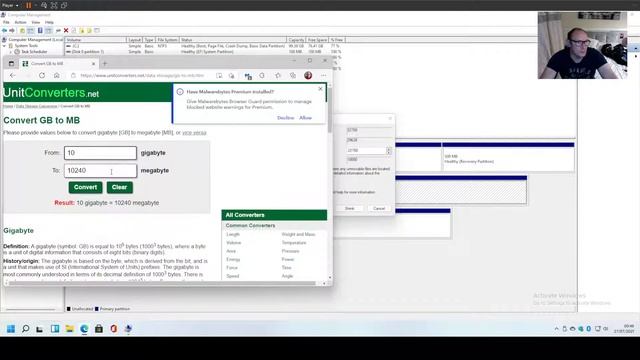This screenshot has height=360, width=640.
Task: Collapse the System Tools tree node
Action: coord(4,46)
